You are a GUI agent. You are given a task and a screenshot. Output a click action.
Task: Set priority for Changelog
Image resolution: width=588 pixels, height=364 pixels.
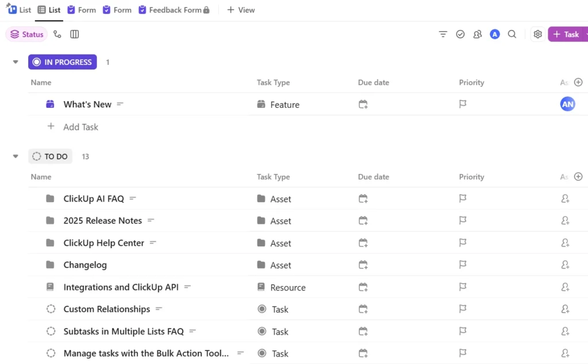pyautogui.click(x=463, y=265)
